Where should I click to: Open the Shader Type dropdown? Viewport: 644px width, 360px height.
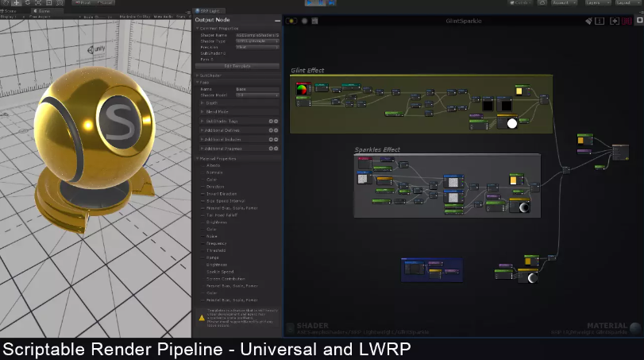(x=257, y=41)
